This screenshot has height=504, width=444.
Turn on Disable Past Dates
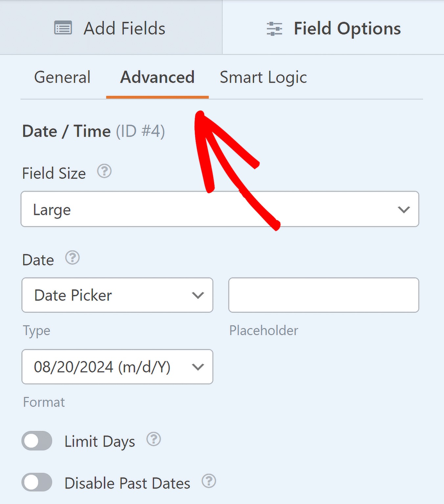click(36, 482)
